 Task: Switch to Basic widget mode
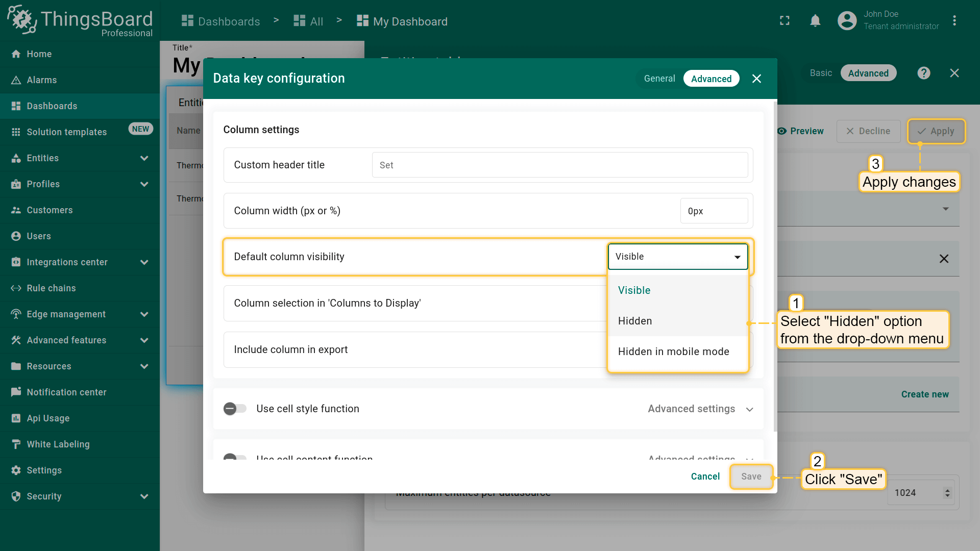pyautogui.click(x=820, y=73)
